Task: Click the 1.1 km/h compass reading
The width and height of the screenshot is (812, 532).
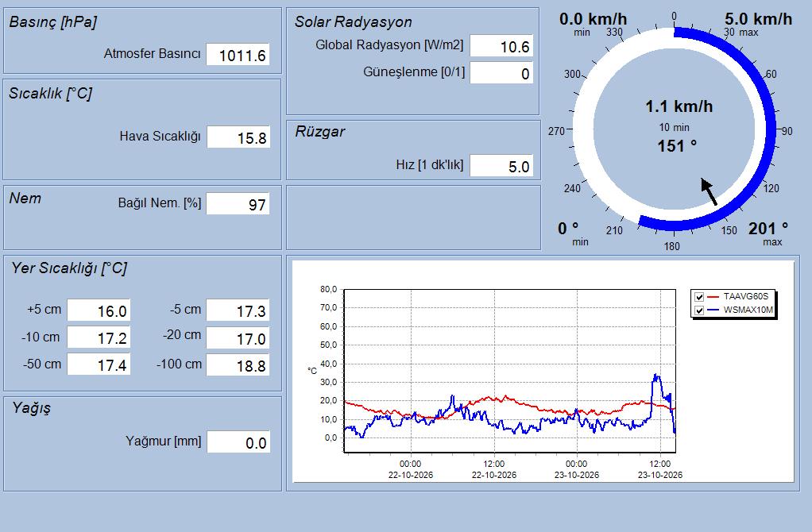Action: coord(679,106)
